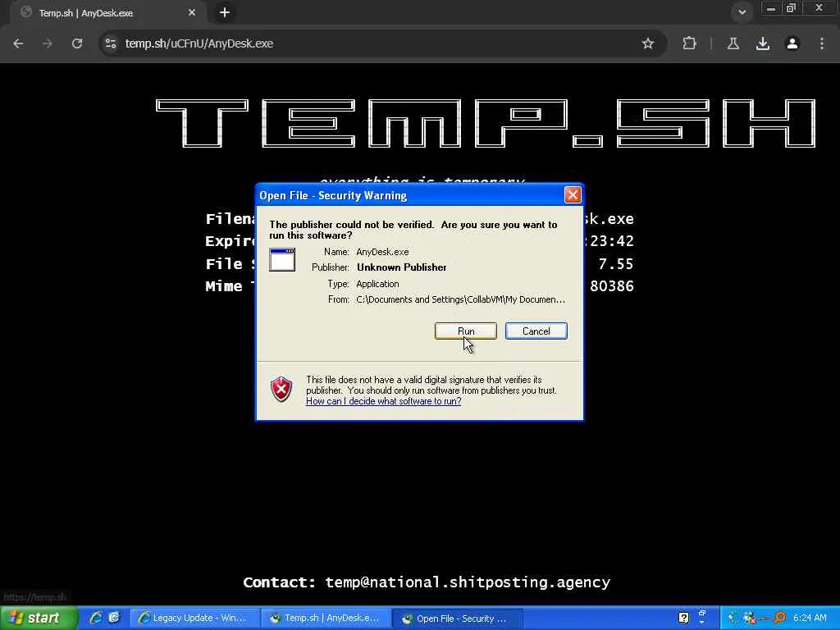
Task: Click the language bar options arrow
Action: pyautogui.click(x=702, y=623)
